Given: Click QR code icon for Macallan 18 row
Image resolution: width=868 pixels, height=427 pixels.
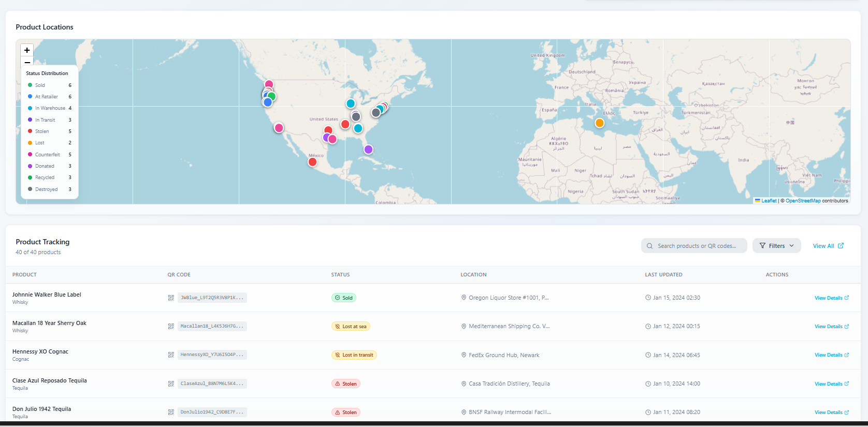Looking at the screenshot, I should pos(171,326).
